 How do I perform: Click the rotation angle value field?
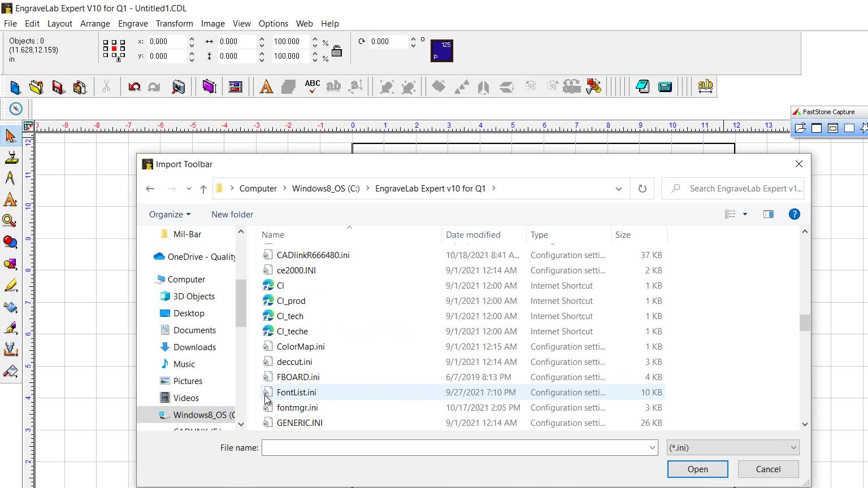coord(388,42)
